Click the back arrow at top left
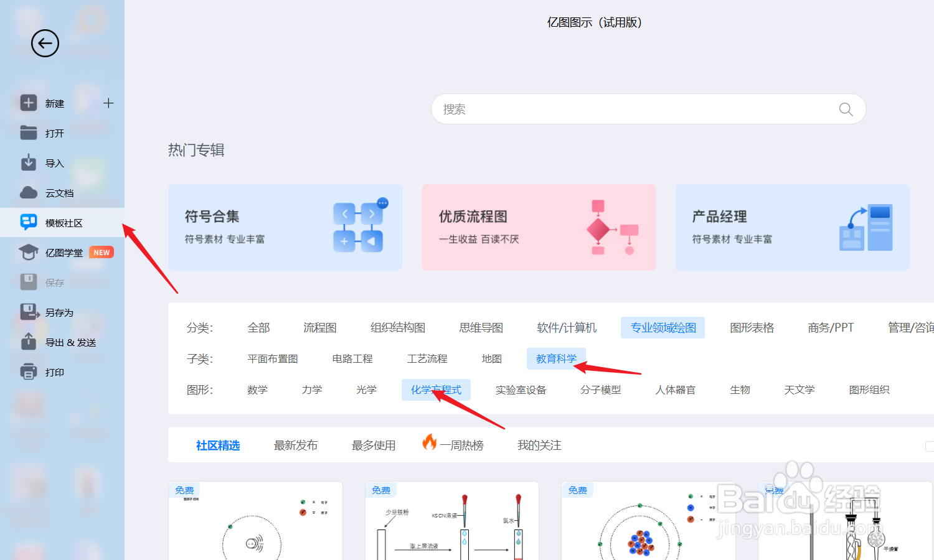The height and width of the screenshot is (560, 934). coord(44,44)
